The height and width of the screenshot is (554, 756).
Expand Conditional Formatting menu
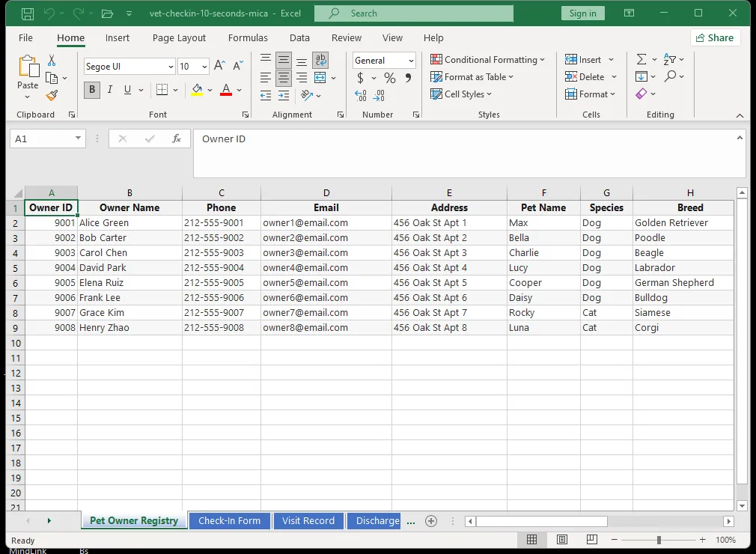click(x=487, y=60)
